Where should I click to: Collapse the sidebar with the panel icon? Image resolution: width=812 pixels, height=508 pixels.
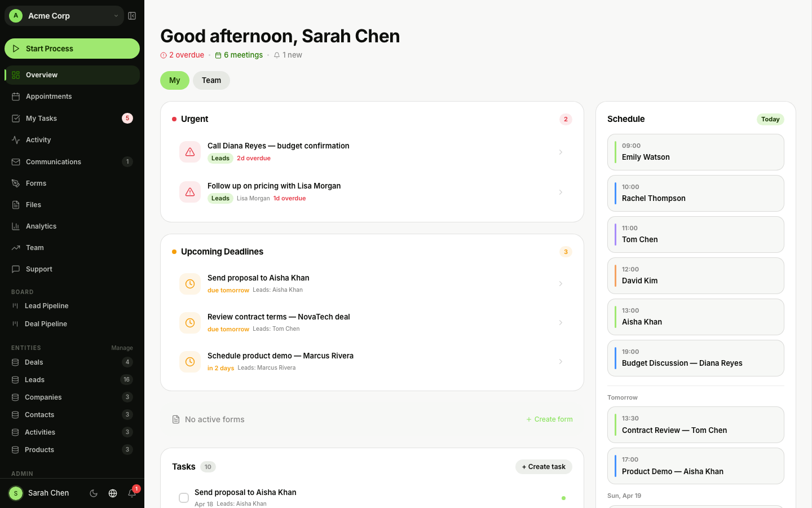[132, 16]
